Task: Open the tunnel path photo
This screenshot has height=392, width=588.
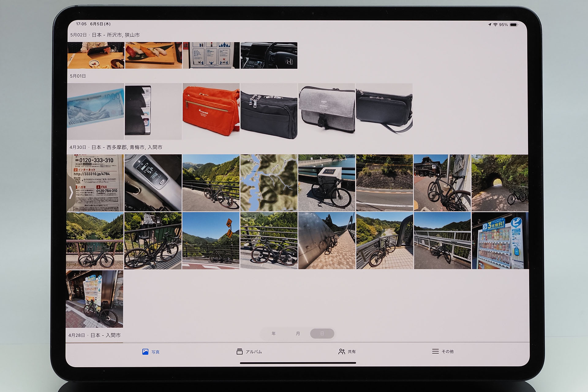Action: click(500, 183)
